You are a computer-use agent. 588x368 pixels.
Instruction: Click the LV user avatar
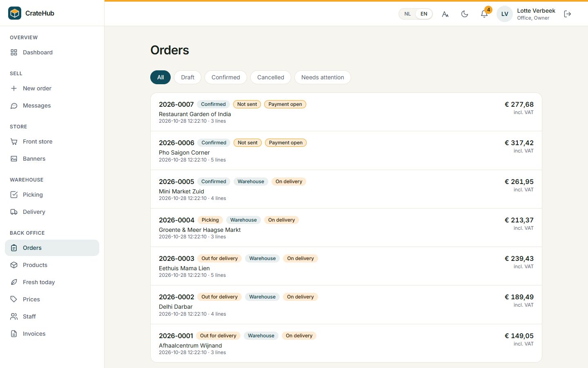(505, 14)
